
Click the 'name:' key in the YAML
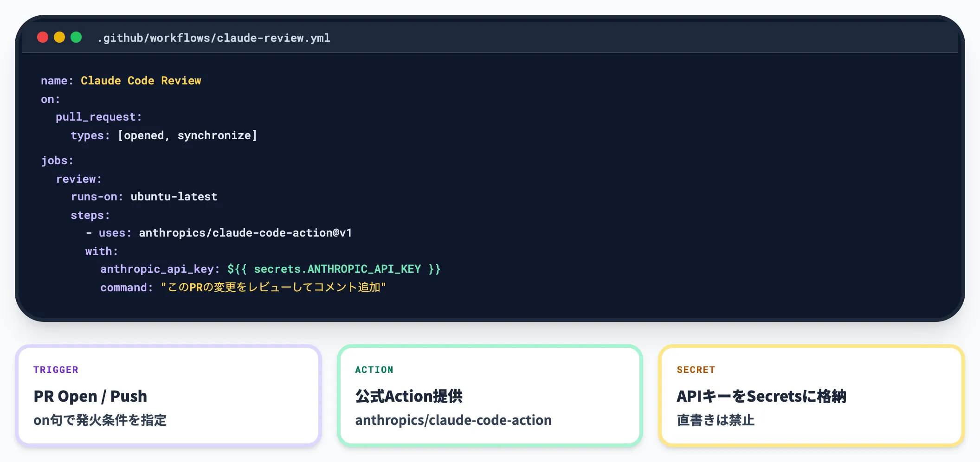point(57,81)
